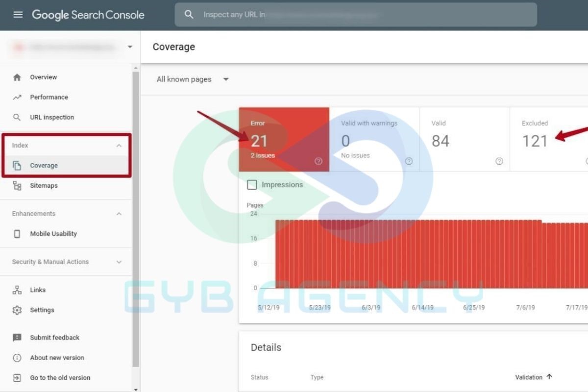The width and height of the screenshot is (588, 392).
Task: Toggle the Error status card
Action: tap(284, 140)
